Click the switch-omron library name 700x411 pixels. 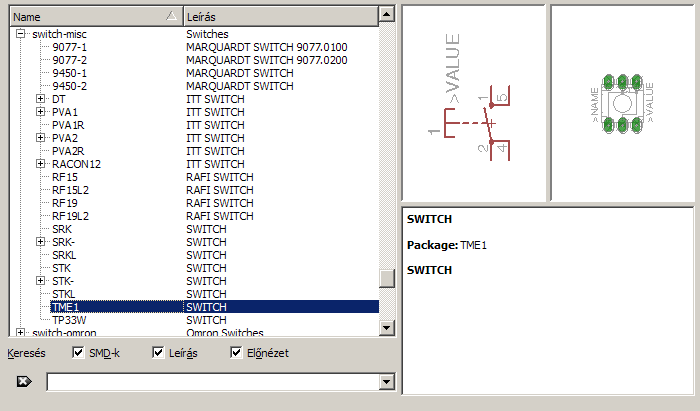click(x=64, y=332)
